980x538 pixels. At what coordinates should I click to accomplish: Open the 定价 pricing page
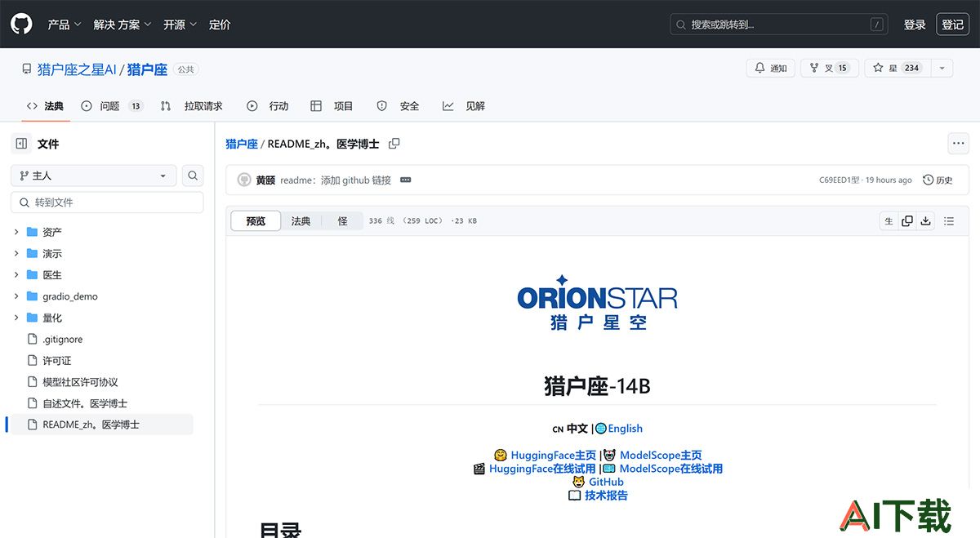point(220,24)
